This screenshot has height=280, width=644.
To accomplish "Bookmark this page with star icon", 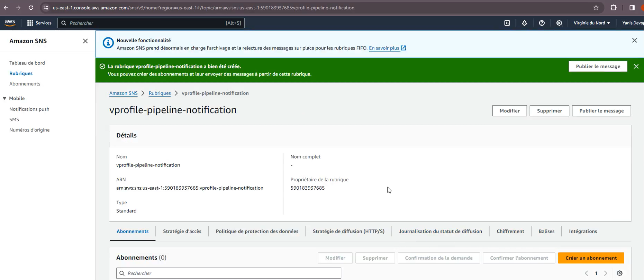I will [x=596, y=8].
